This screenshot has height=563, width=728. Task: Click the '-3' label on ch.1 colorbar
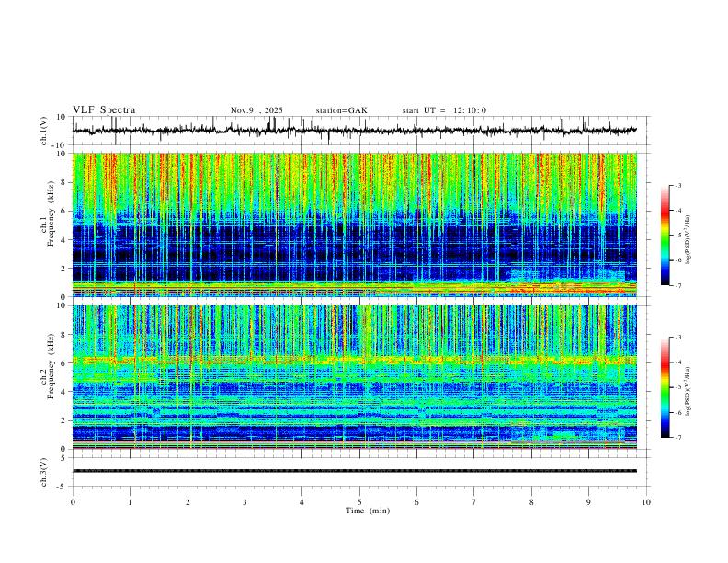(x=677, y=185)
